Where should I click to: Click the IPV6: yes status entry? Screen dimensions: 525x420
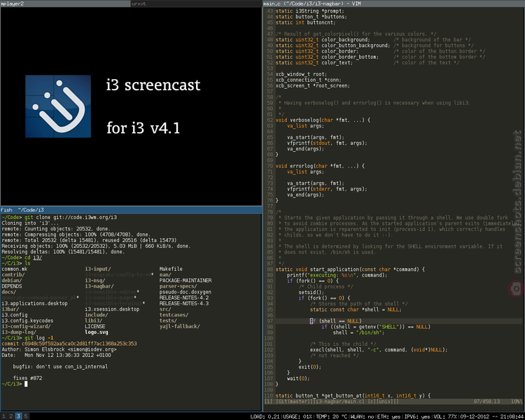click(417, 416)
